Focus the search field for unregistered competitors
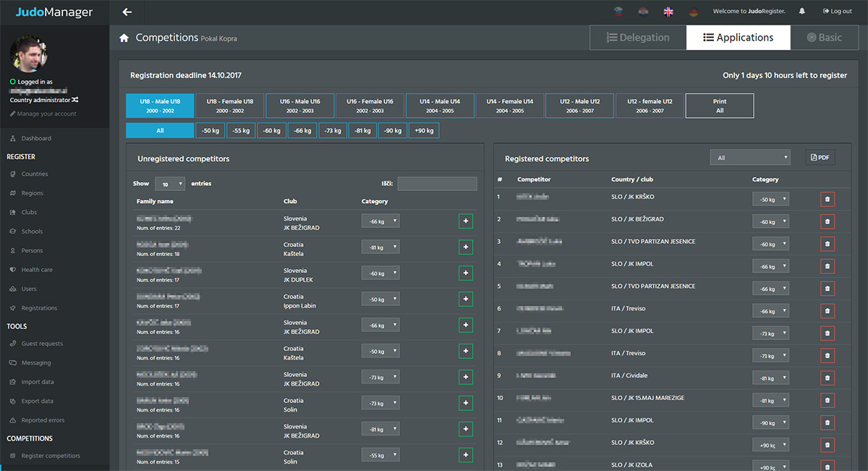This screenshot has height=471, width=868. tap(437, 184)
